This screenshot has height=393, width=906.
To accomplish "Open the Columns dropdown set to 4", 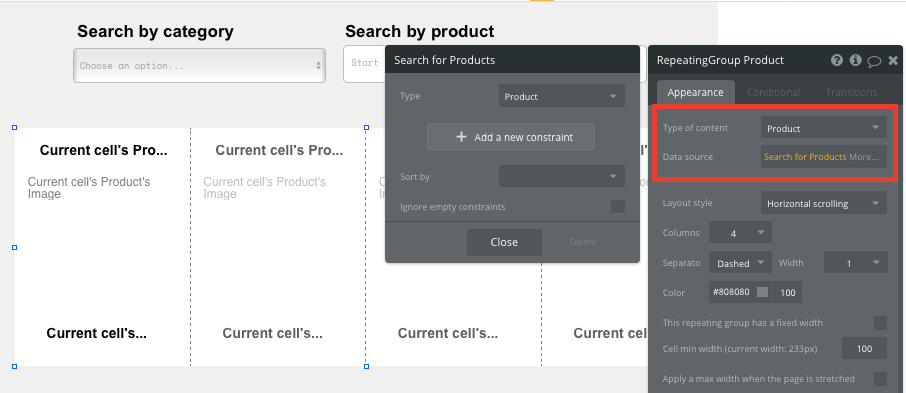I will click(740, 233).
